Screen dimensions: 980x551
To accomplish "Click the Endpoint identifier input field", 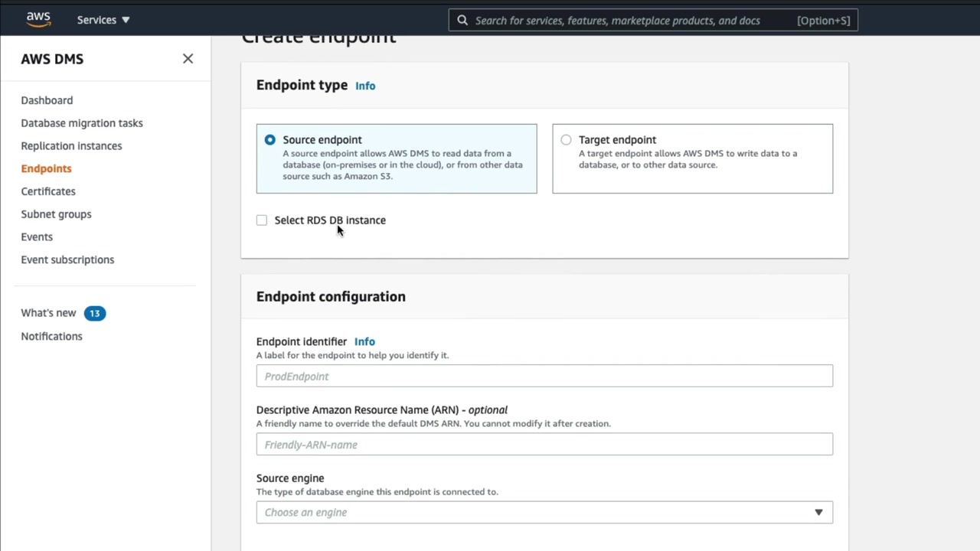I will click(x=544, y=377).
